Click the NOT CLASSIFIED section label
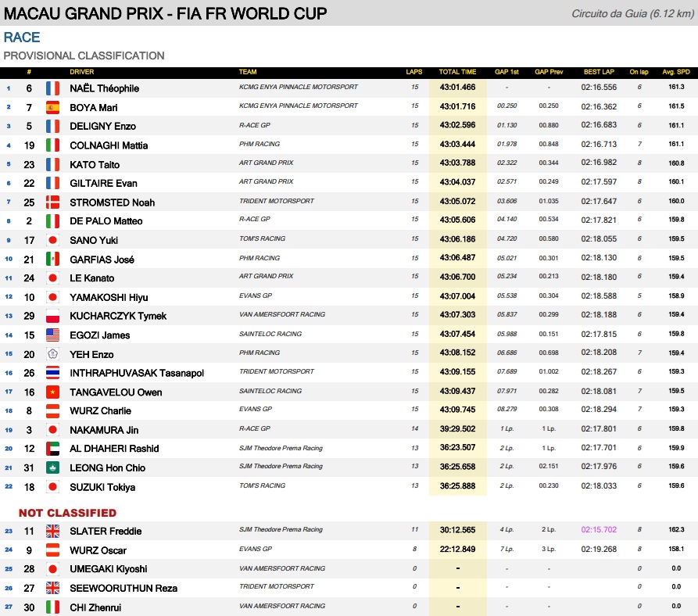 [x=68, y=513]
